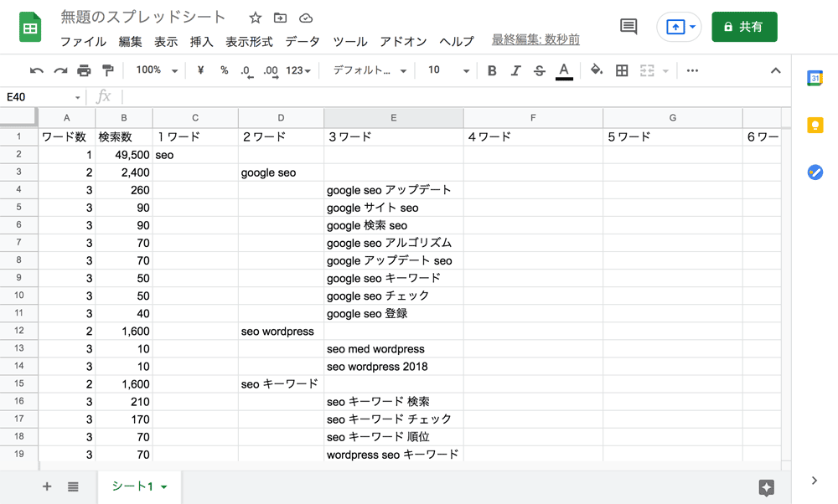The image size is (838, 504).
Task: Format as percent with % icon
Action: coord(225,70)
